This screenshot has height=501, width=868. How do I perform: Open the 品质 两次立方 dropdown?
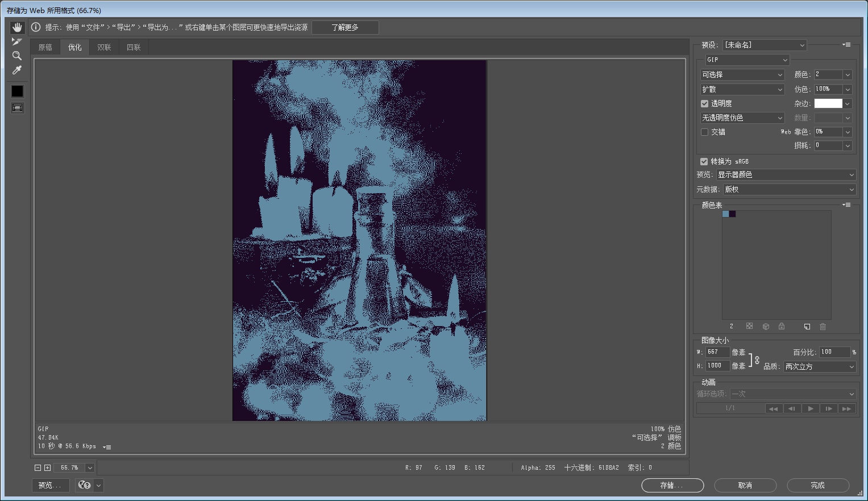(819, 367)
